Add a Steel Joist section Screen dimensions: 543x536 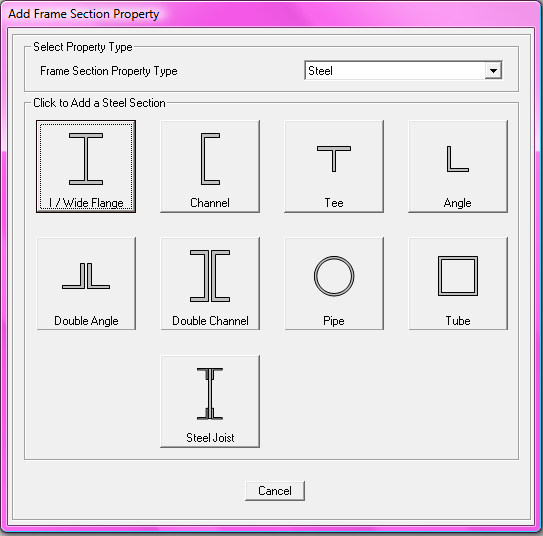210,402
